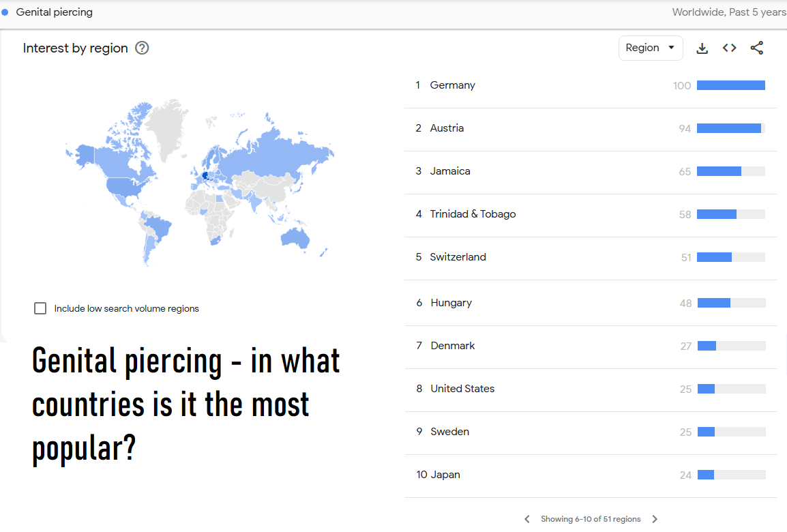Click Australia on the world map
787x532 pixels.
(x=296, y=238)
